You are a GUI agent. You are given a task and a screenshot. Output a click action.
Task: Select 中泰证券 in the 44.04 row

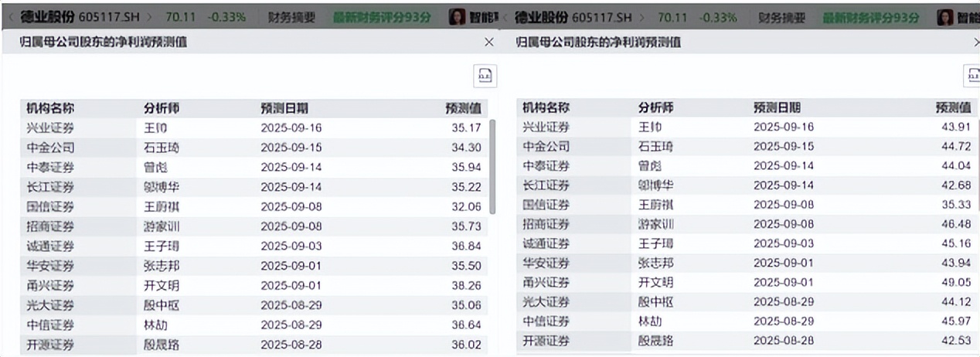[x=546, y=165]
